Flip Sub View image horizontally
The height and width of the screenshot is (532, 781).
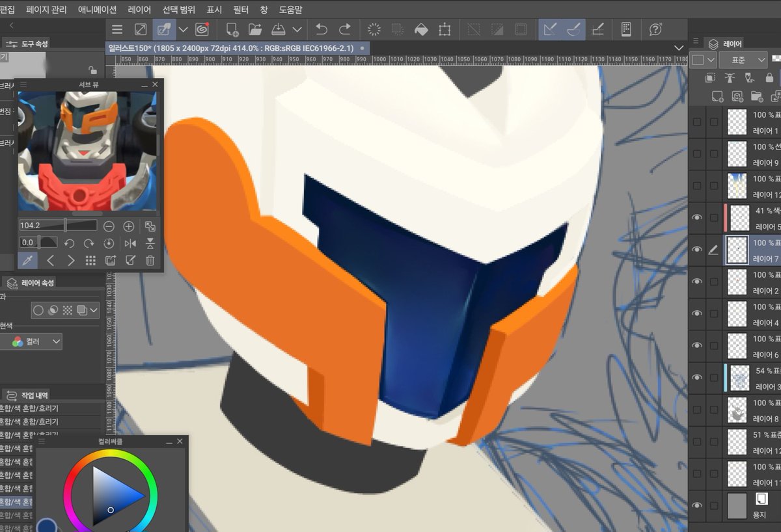pos(130,243)
